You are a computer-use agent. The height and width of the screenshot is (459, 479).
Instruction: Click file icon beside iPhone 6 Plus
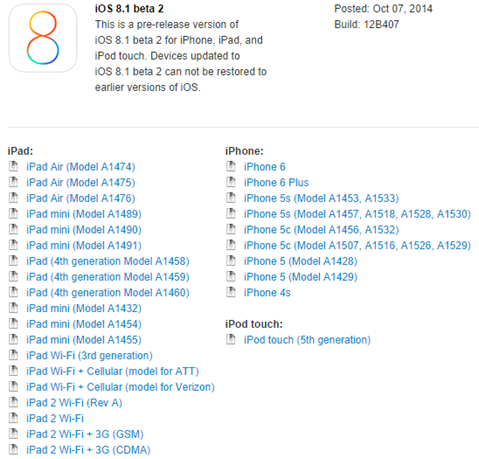coord(231,182)
